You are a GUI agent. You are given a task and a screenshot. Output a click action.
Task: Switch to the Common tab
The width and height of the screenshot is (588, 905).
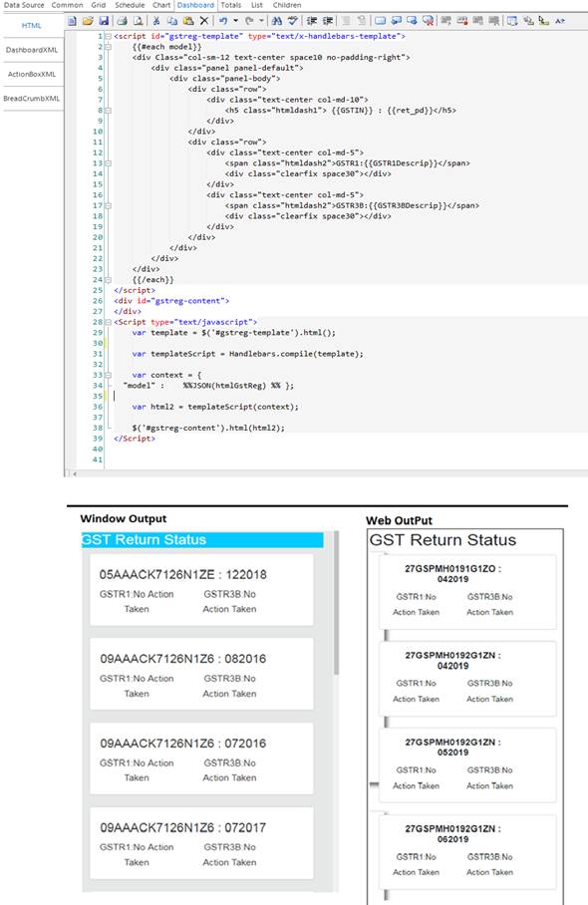[x=67, y=5]
